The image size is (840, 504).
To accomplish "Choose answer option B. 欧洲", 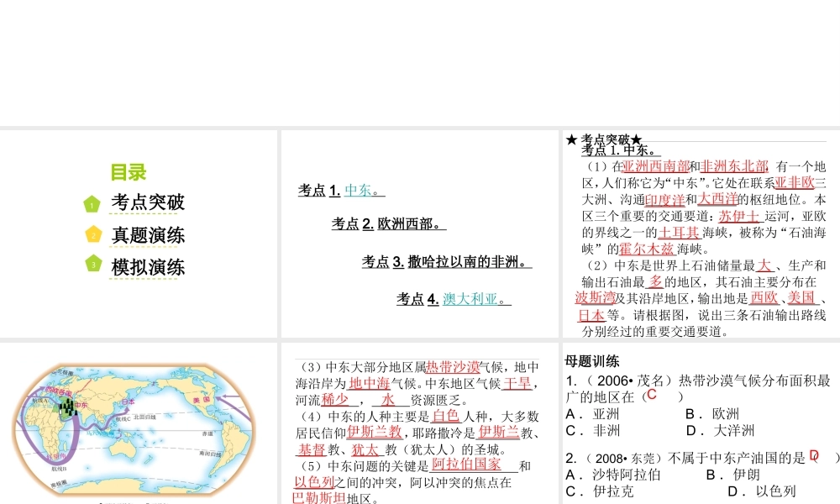I will (x=712, y=414).
